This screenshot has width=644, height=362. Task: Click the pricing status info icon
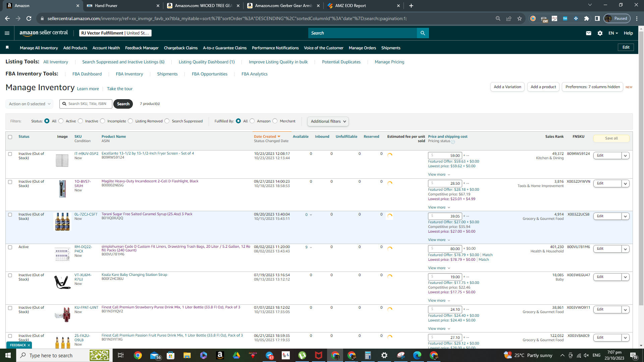click(453, 142)
